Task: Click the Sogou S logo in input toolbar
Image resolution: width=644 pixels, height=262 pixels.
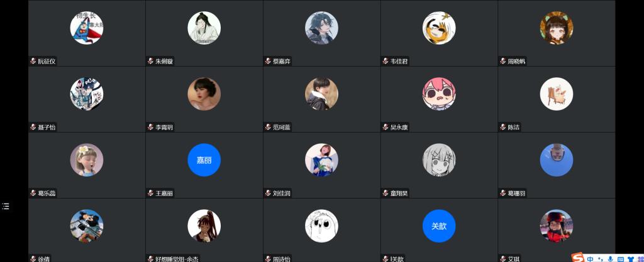Action: point(579,258)
